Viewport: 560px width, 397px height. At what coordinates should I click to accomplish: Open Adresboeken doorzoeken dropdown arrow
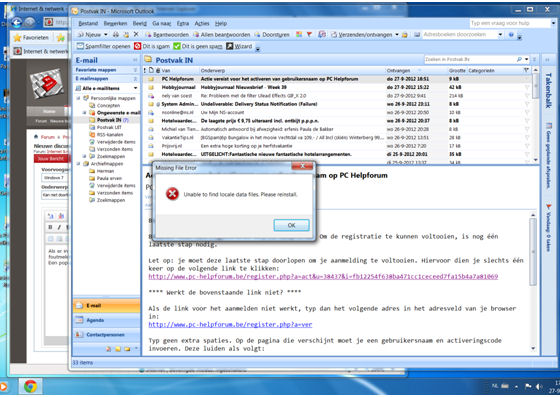500,35
